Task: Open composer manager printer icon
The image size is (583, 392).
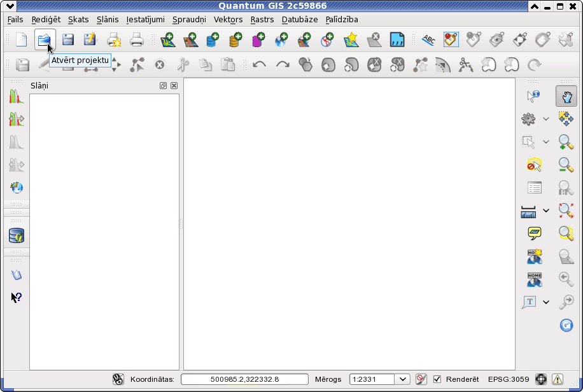Action: point(136,39)
